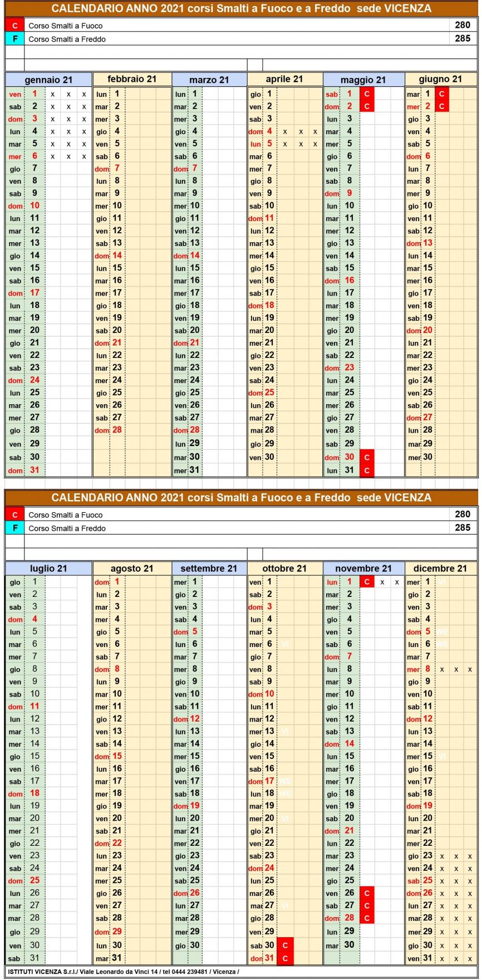The height and width of the screenshot is (980, 482).
Task: Select mer 8 holiday in dicembre column
Action: tap(420, 669)
